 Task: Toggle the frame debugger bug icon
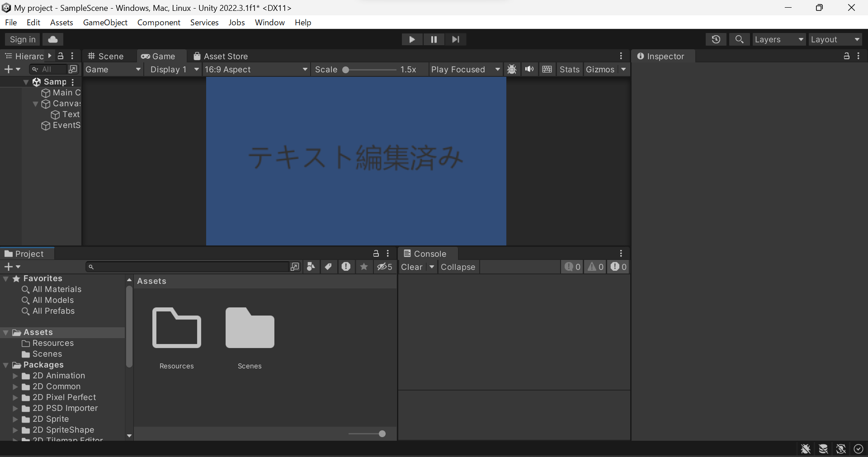point(512,69)
